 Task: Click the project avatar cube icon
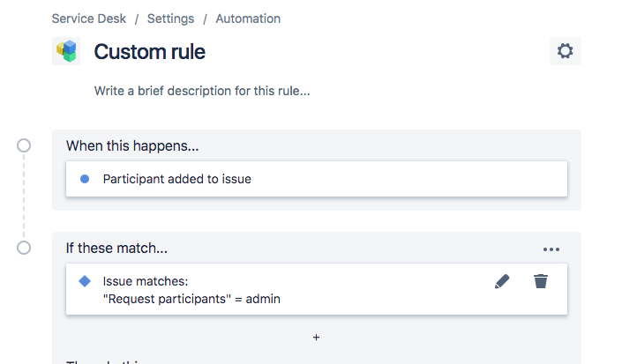[65, 52]
